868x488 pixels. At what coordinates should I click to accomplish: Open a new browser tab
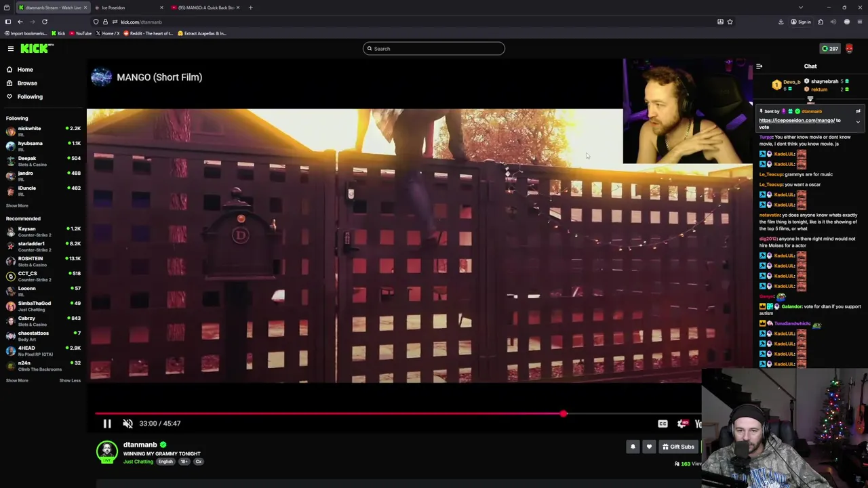250,7
